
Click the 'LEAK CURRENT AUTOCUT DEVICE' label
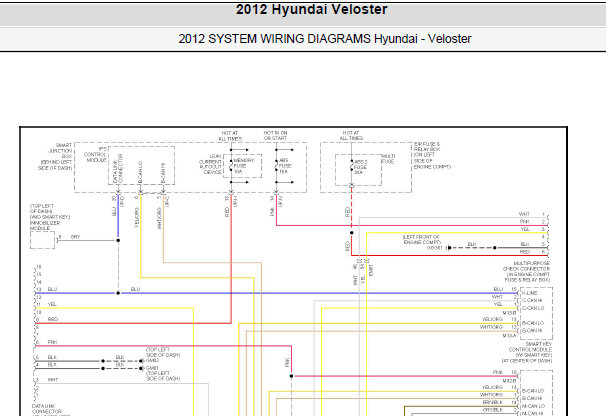tap(211, 164)
